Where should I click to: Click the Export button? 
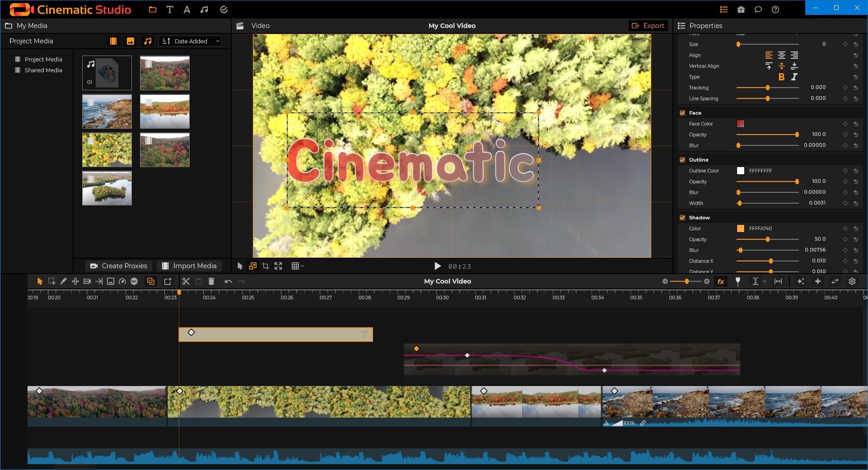point(648,26)
